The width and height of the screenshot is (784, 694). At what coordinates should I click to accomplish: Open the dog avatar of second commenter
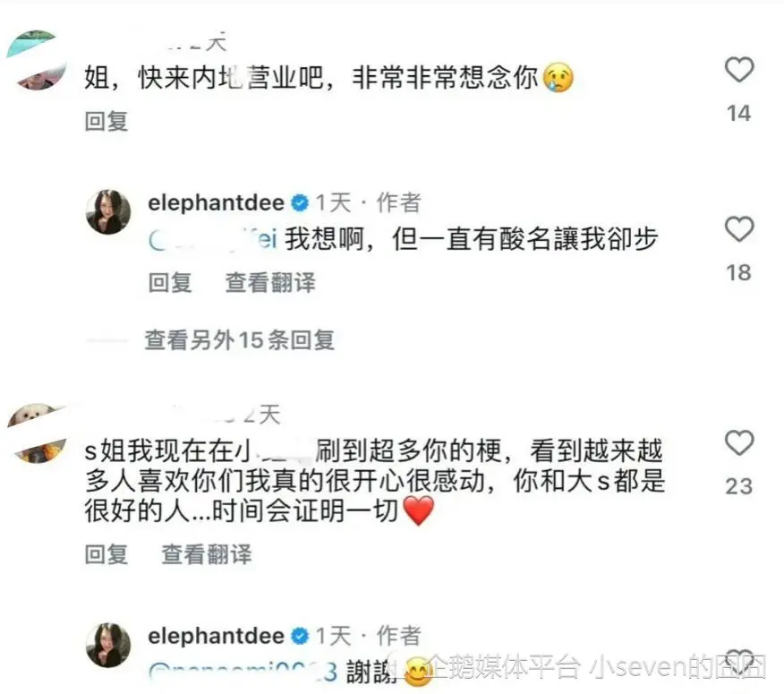[38, 433]
